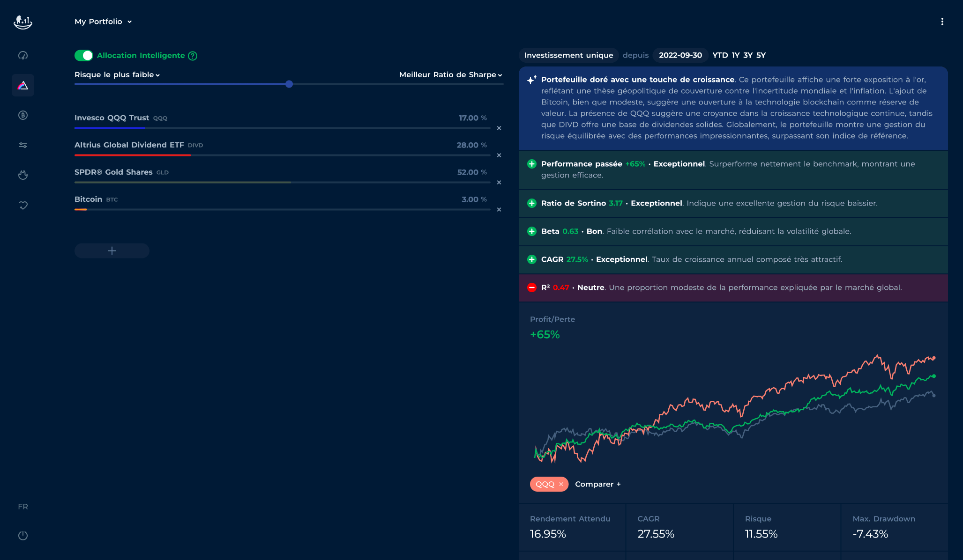
Task: Remove SPDR Gold Shares from portfolio
Action: coord(499,182)
